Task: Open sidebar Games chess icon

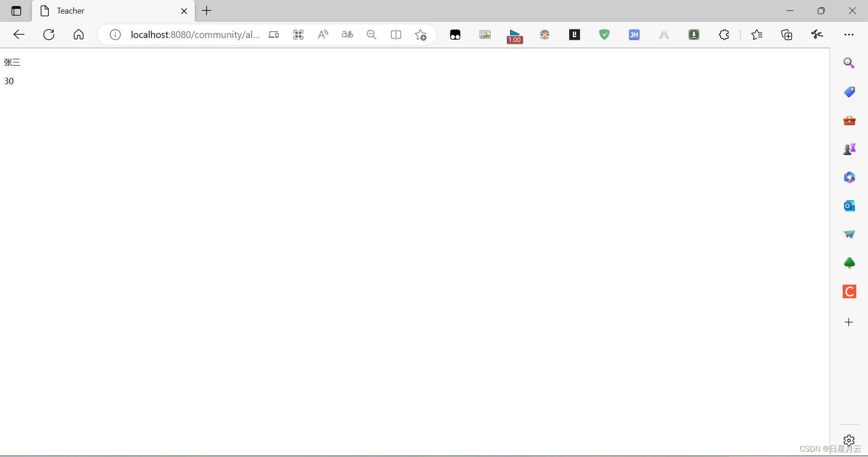Action: point(849,149)
